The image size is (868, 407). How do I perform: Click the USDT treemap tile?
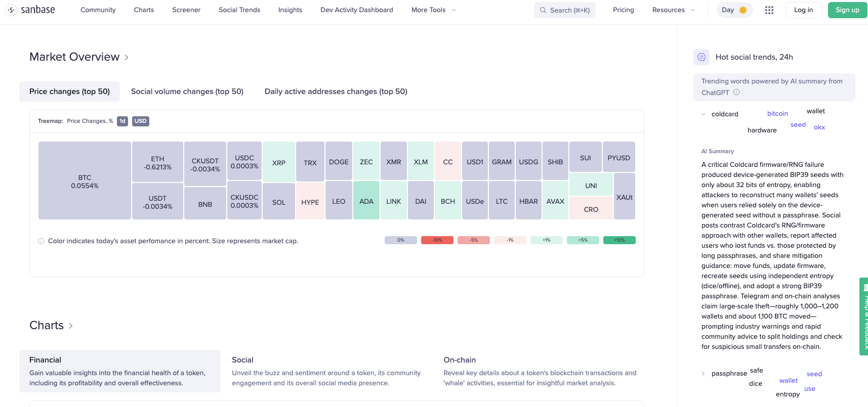(x=157, y=201)
